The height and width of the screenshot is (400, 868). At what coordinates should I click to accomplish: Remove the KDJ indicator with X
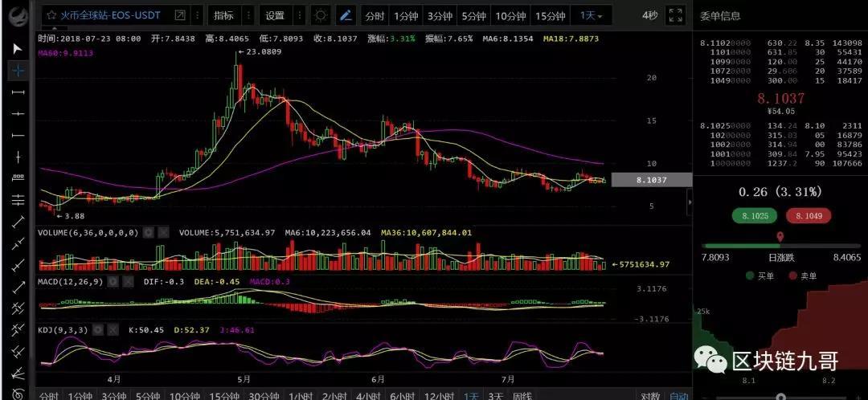[x=113, y=330]
